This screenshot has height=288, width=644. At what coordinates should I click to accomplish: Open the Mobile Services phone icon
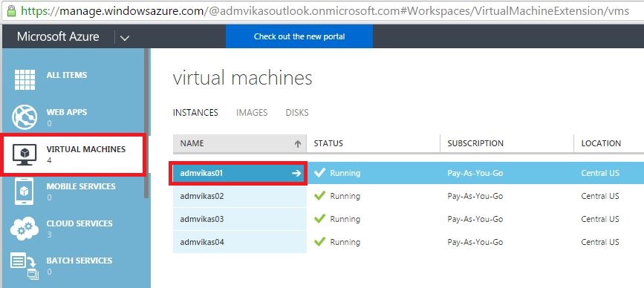pyautogui.click(x=25, y=192)
